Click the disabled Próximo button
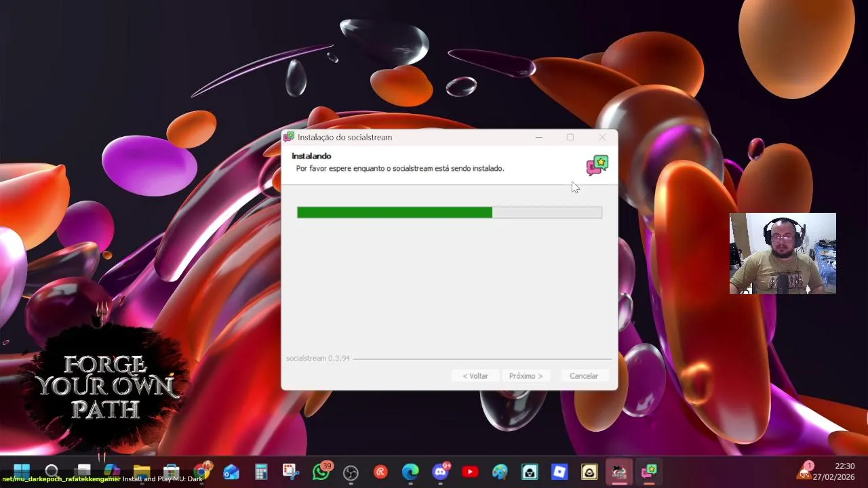The width and height of the screenshot is (868, 488). pyautogui.click(x=526, y=376)
